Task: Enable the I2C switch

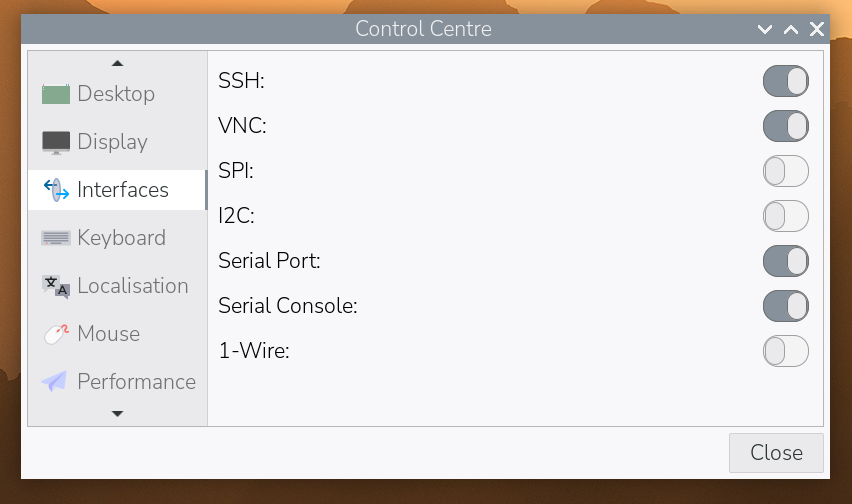Action: 785,216
